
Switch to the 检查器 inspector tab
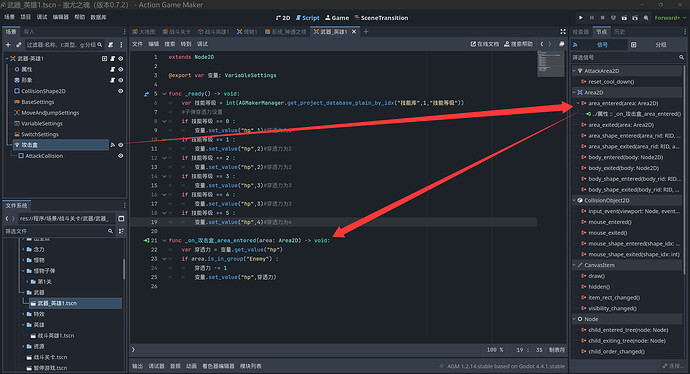pyautogui.click(x=580, y=32)
